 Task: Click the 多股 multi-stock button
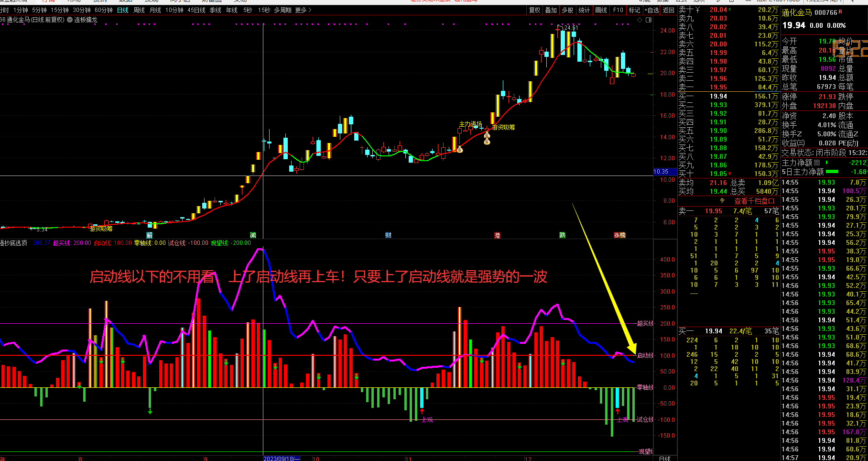pos(567,10)
